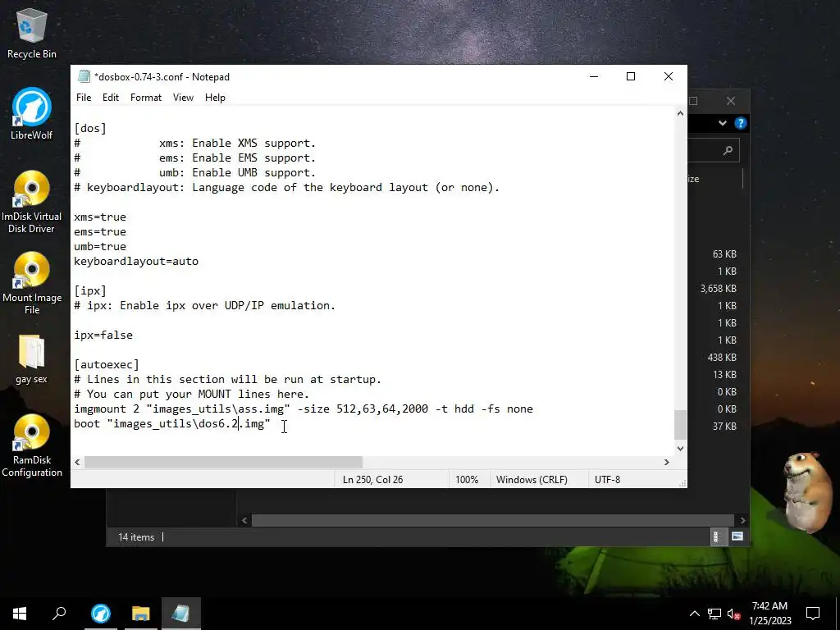Open the View menu in Notepad
Screen dimensions: 840x630
[183, 98]
